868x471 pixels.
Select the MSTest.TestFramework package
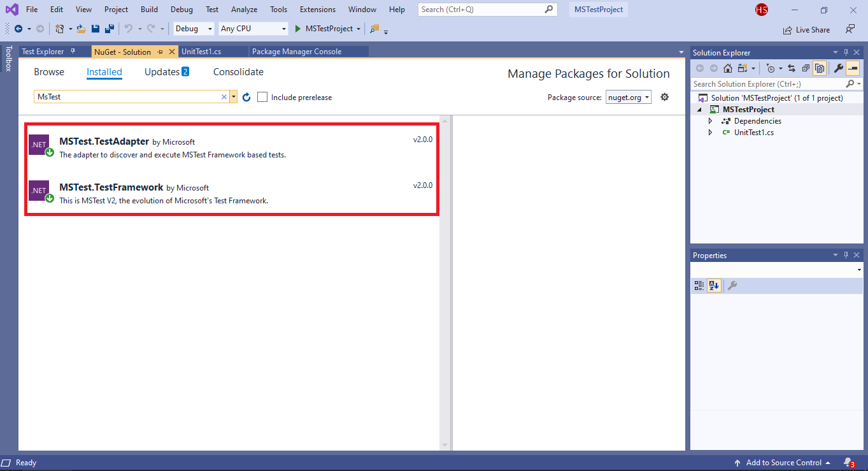point(231,192)
